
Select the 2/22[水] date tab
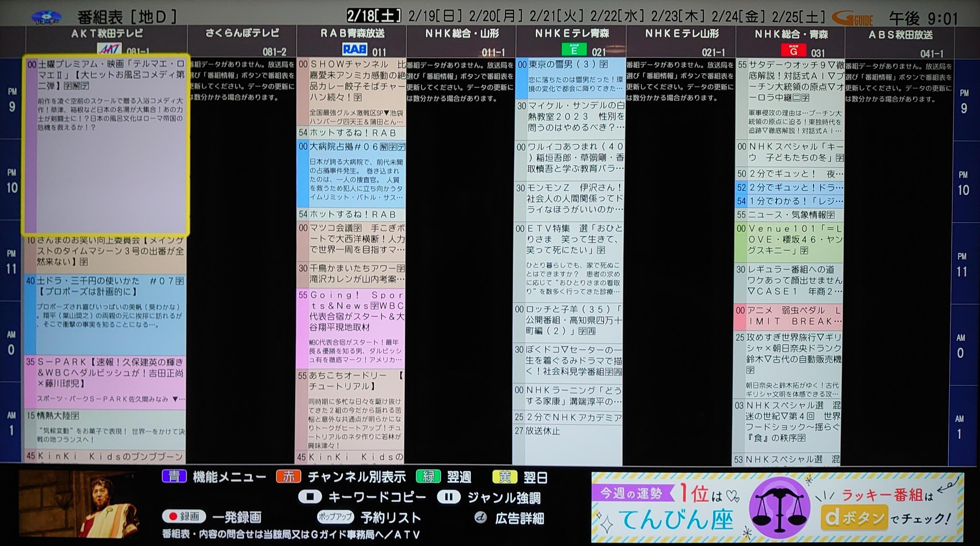[x=617, y=16]
